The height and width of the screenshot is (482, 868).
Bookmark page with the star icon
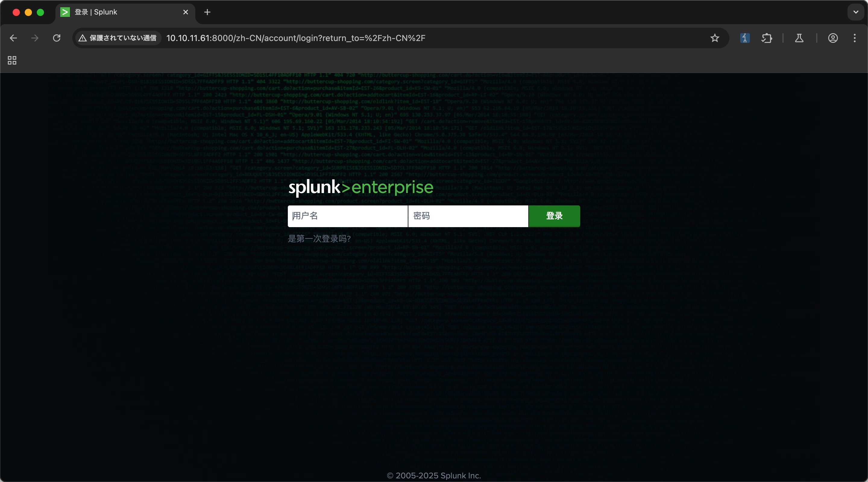tap(715, 38)
